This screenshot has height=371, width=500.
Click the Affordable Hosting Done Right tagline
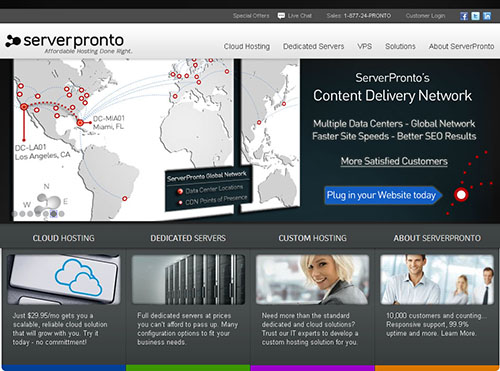pos(88,51)
